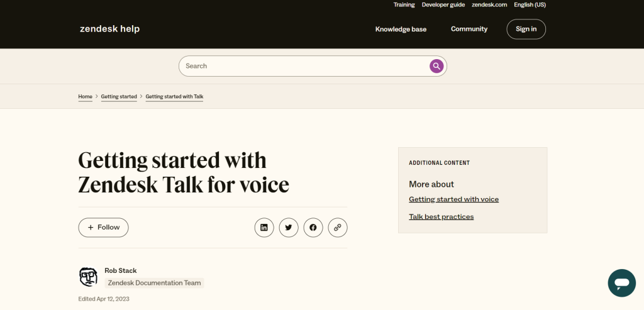Click the More about heading
The width and height of the screenshot is (644, 310).
pyautogui.click(x=431, y=184)
